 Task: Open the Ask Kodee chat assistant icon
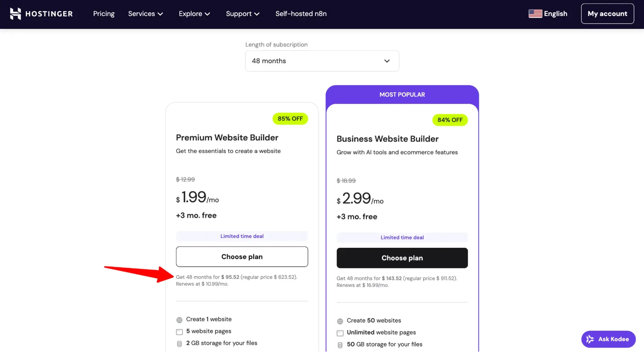click(590, 339)
